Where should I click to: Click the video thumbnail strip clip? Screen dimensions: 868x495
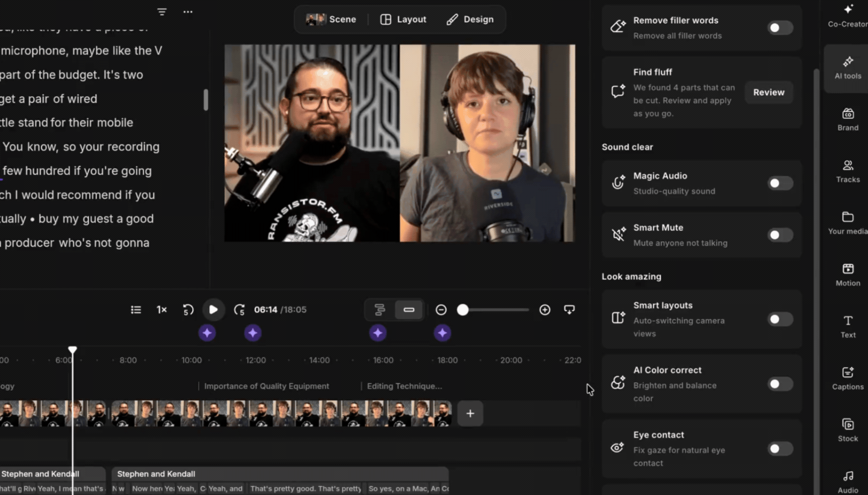(281, 413)
